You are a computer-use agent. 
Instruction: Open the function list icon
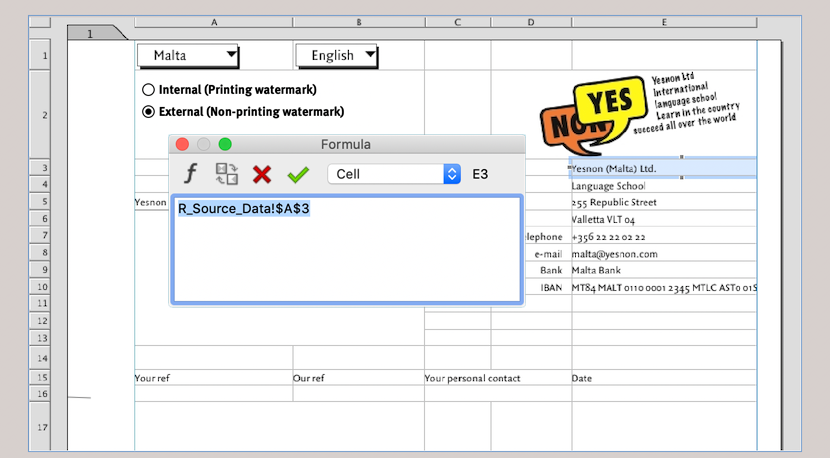[191, 174]
